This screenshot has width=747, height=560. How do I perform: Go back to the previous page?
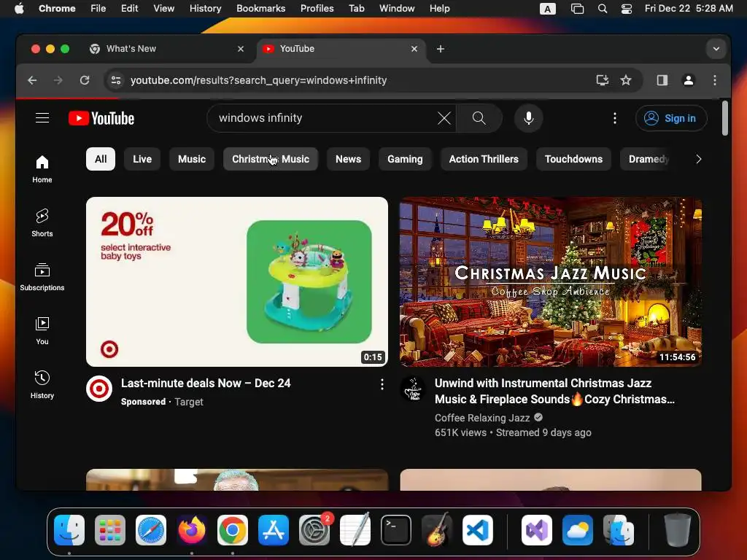[x=32, y=80]
